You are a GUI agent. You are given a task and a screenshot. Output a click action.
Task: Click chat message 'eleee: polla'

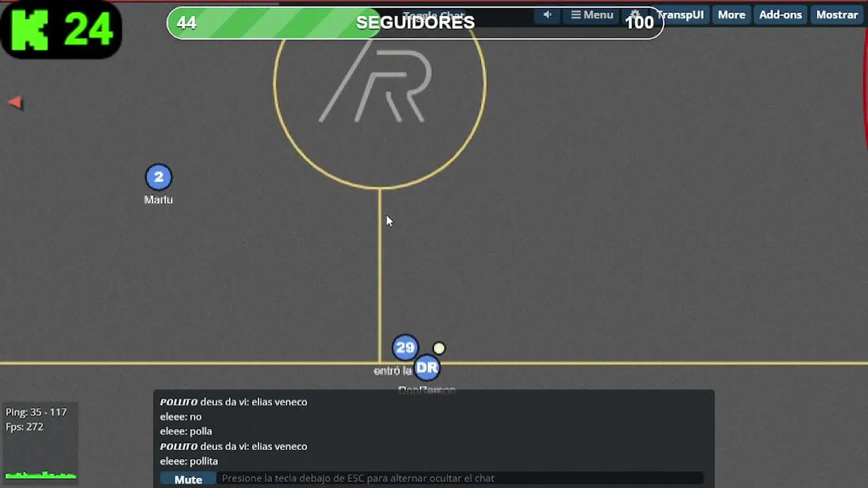click(186, 431)
